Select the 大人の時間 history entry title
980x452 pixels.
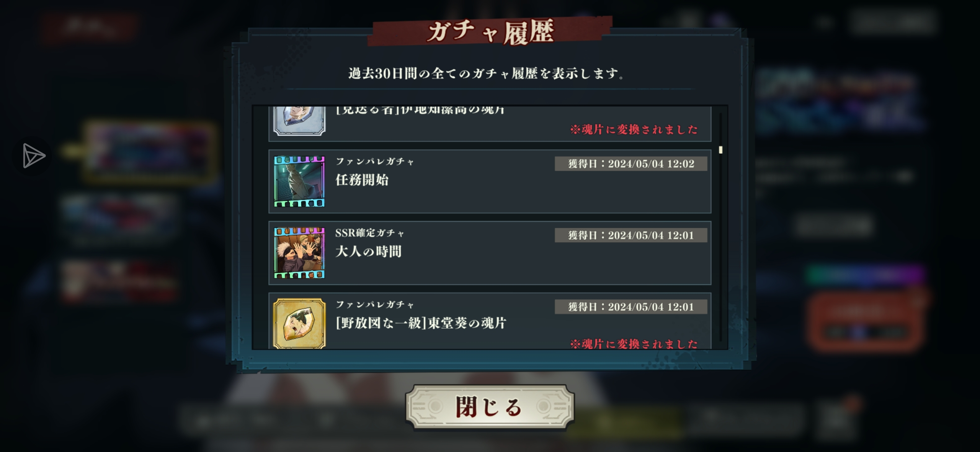click(x=368, y=252)
